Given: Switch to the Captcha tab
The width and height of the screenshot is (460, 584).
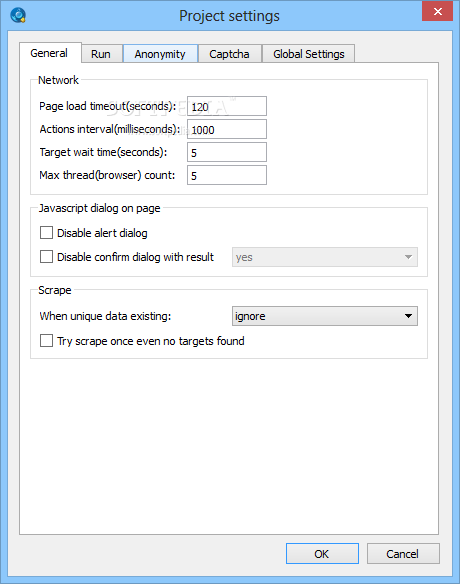Looking at the screenshot, I should (229, 54).
